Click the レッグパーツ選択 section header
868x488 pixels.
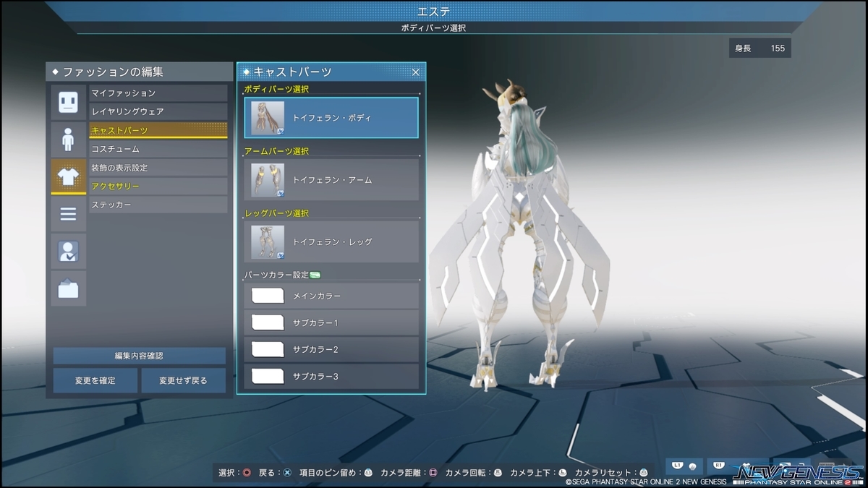coord(276,213)
